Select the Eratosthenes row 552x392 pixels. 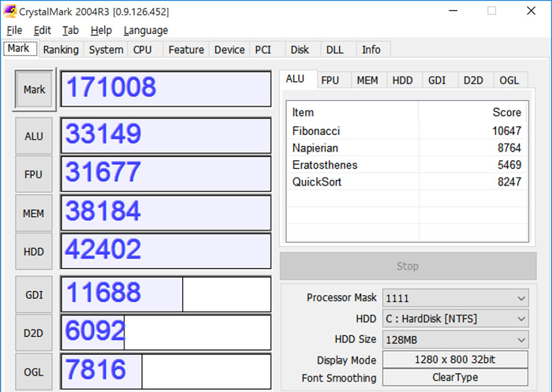coord(407,165)
